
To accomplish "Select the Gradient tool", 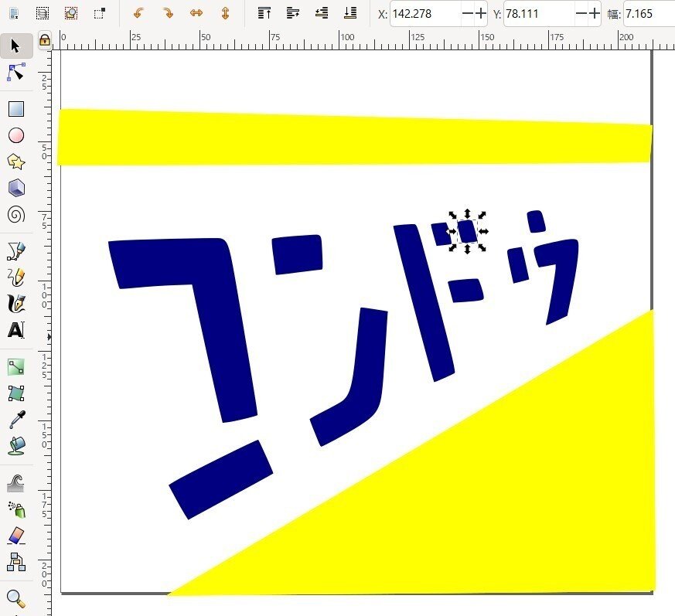I will [16, 367].
